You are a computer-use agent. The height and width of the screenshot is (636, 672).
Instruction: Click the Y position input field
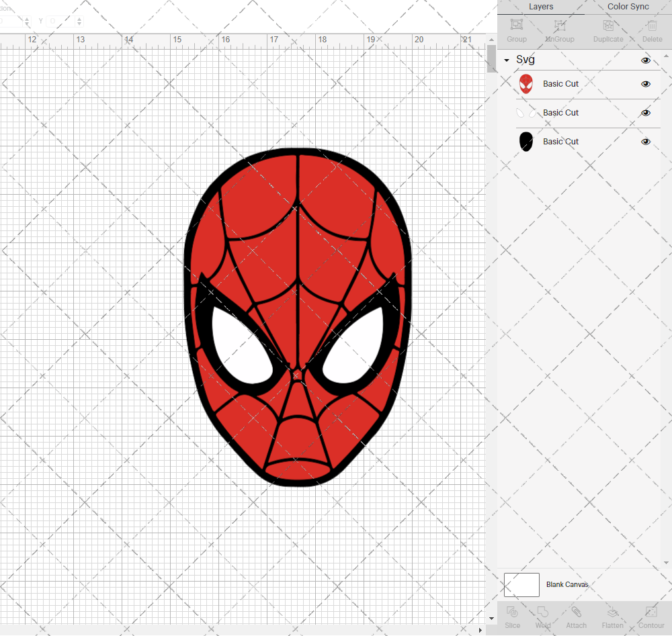point(61,21)
